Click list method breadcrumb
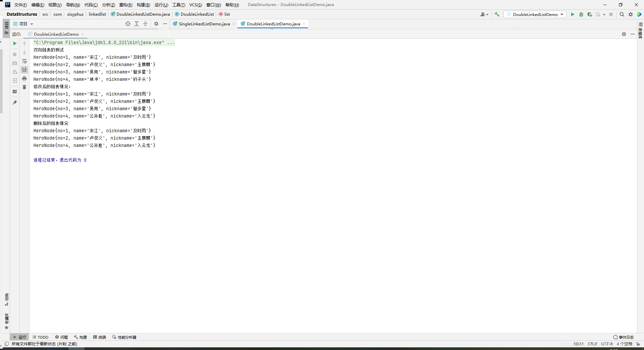The image size is (644, 350). (224, 14)
